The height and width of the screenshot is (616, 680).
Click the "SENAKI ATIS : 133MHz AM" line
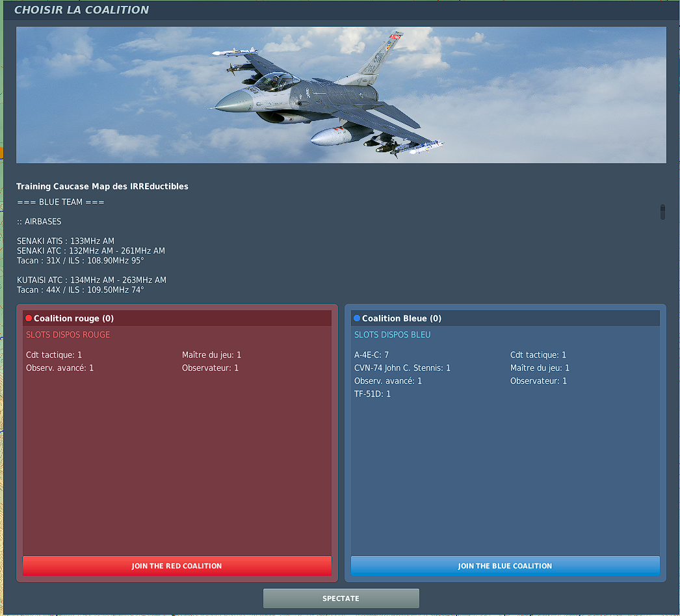[66, 241]
